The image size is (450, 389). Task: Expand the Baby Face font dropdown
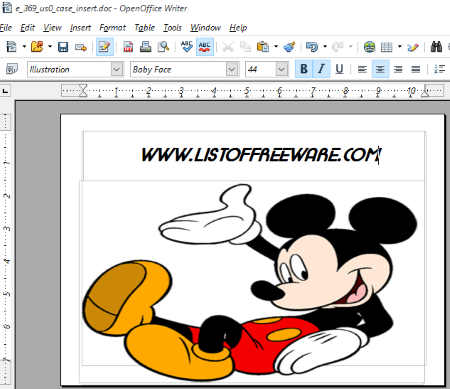pyautogui.click(x=232, y=69)
